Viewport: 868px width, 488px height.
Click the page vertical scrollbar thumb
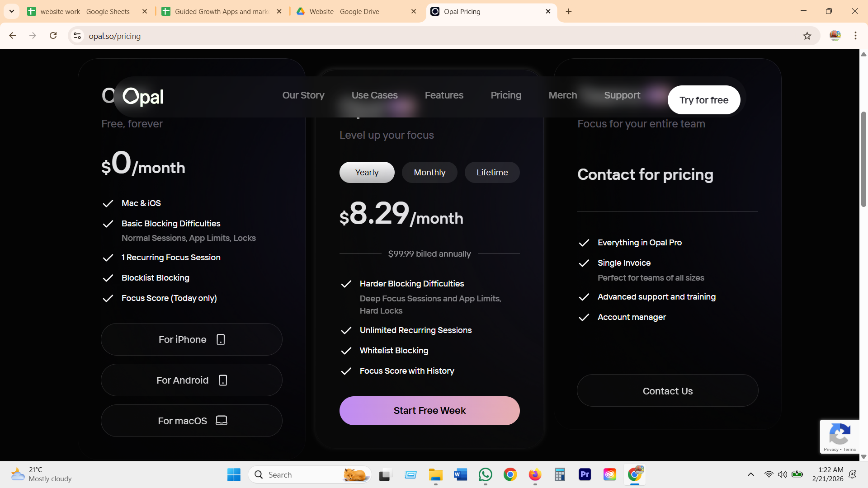pos(863,158)
